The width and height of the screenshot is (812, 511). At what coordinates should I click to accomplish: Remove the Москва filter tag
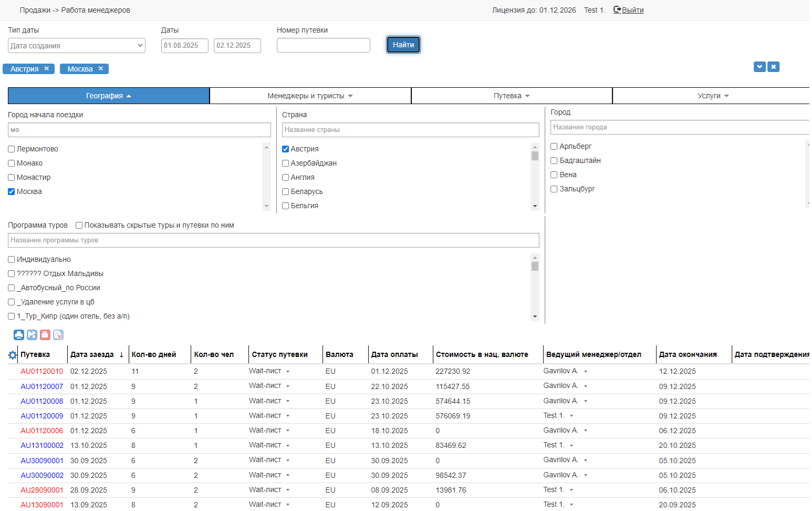pos(101,69)
